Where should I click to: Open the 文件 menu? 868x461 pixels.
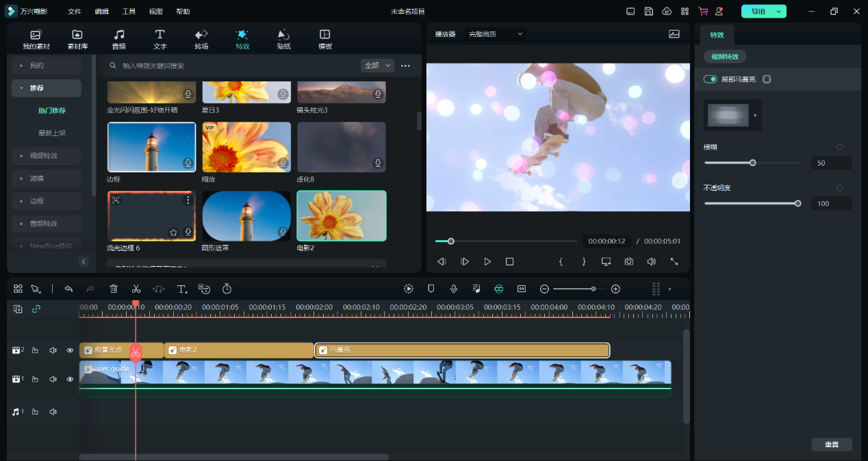75,12
